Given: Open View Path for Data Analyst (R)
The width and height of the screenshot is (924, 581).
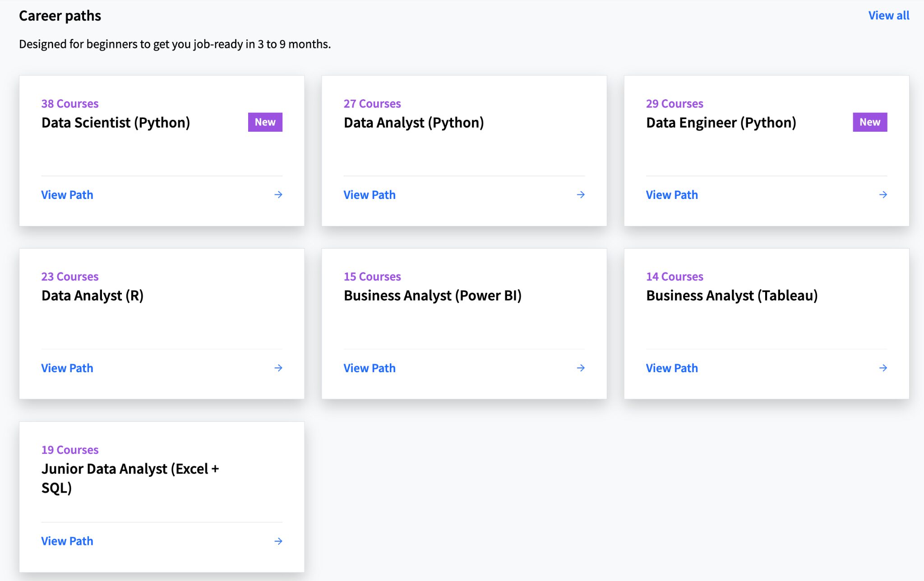Looking at the screenshot, I should pos(67,368).
